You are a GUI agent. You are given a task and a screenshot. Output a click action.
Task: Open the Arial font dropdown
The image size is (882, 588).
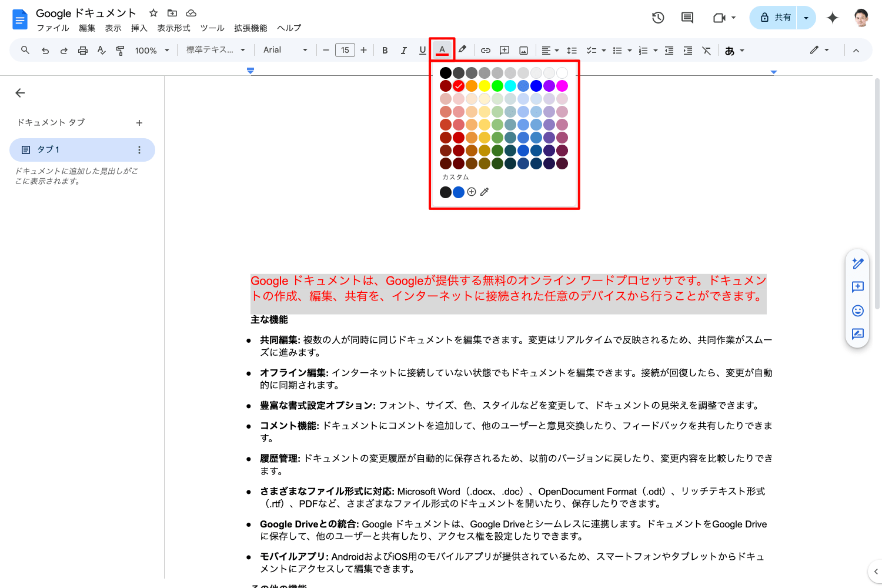pos(286,50)
